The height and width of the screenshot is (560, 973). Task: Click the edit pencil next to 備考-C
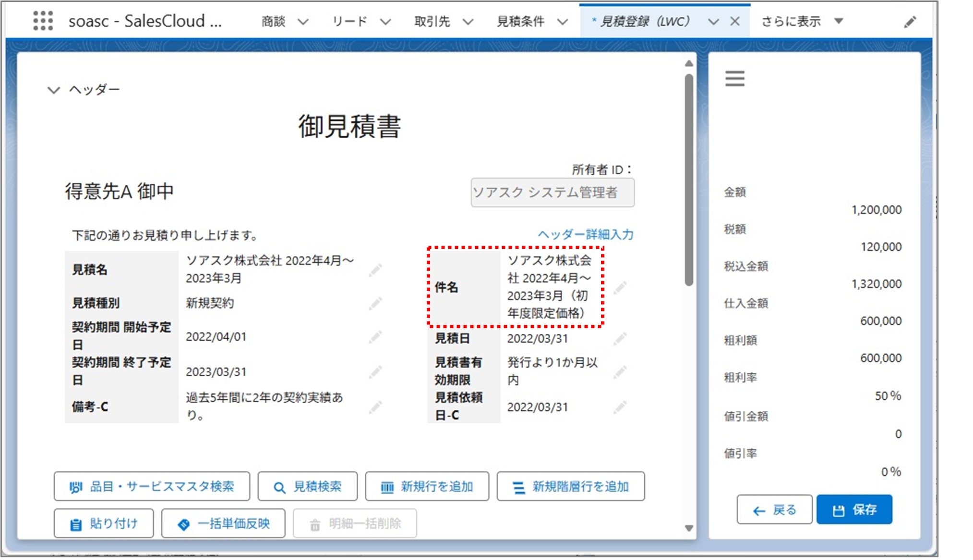point(375,407)
